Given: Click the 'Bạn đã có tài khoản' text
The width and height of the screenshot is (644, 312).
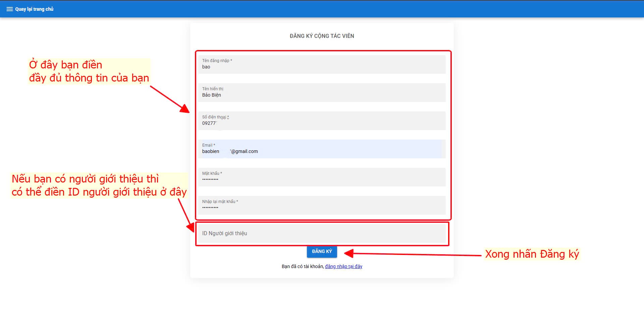Looking at the screenshot, I should [303, 266].
